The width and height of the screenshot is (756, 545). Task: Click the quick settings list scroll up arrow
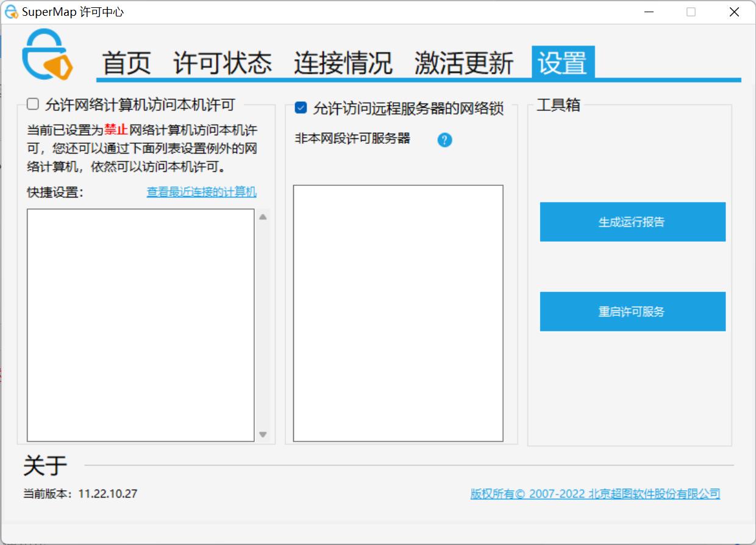[263, 216]
